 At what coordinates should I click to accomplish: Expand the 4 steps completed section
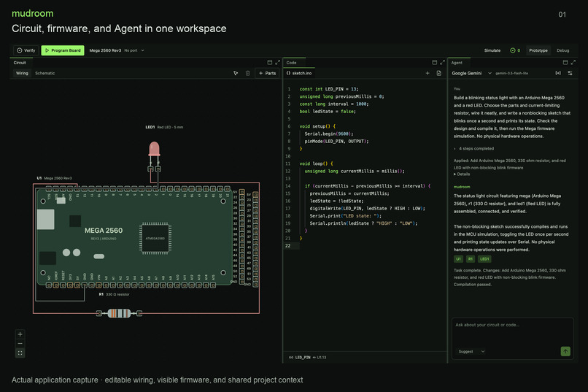(474, 148)
